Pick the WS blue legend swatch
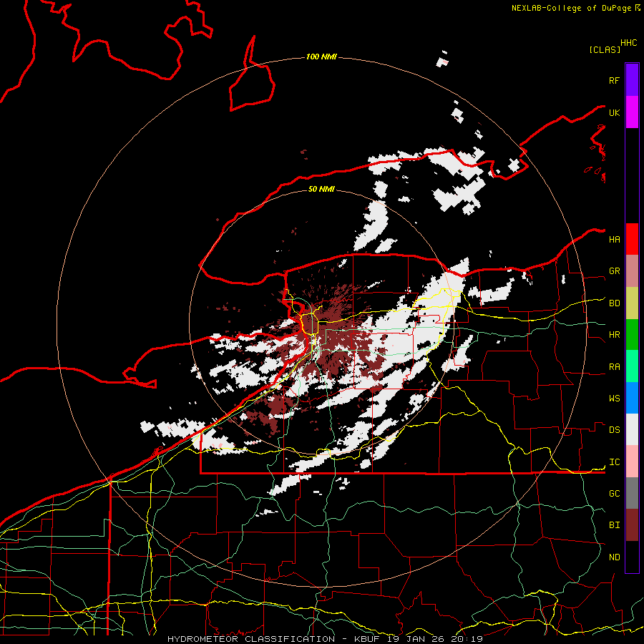 [632, 398]
